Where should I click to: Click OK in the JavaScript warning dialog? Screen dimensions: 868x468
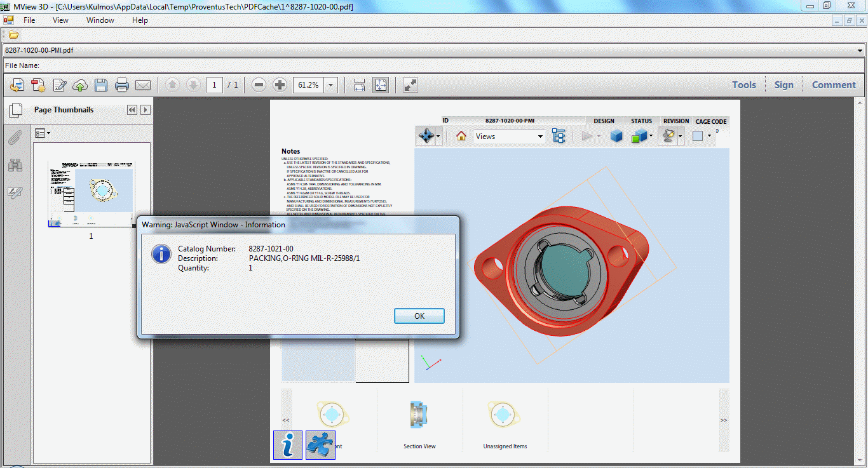coord(419,316)
